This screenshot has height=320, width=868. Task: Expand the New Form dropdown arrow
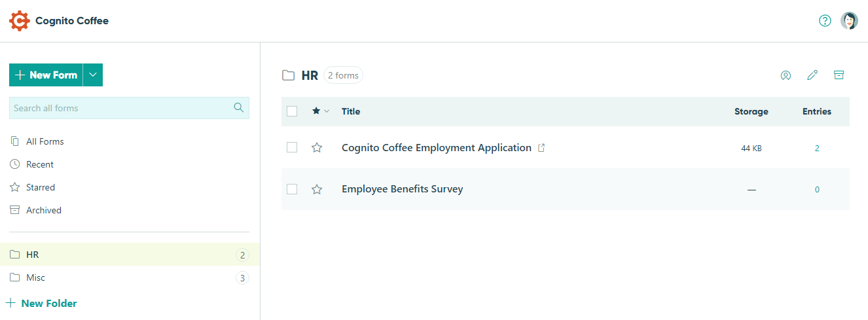tap(93, 75)
